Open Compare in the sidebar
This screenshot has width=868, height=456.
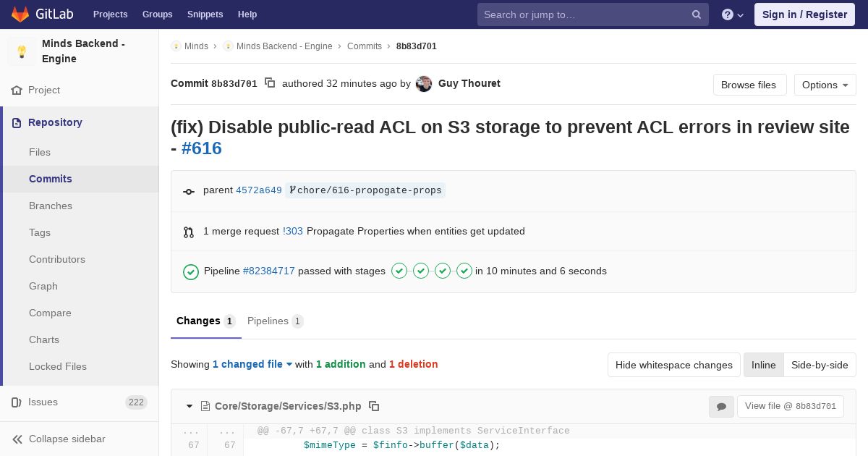[50, 313]
